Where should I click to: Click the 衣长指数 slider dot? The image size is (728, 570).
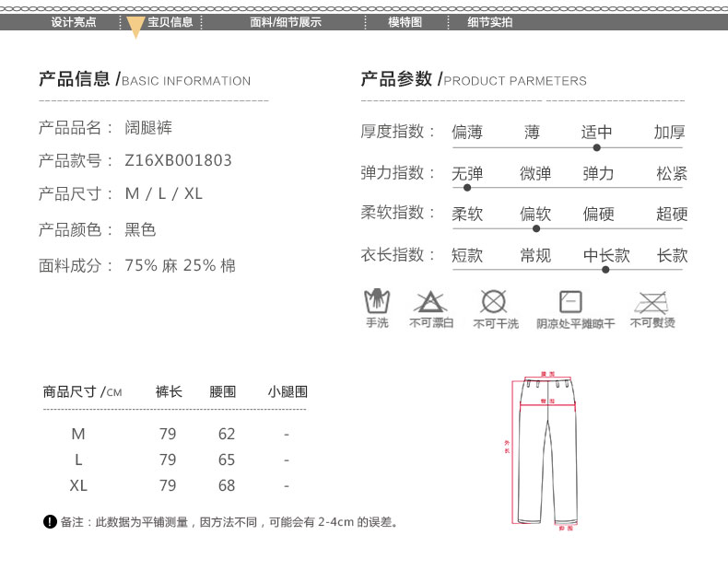[605, 270]
